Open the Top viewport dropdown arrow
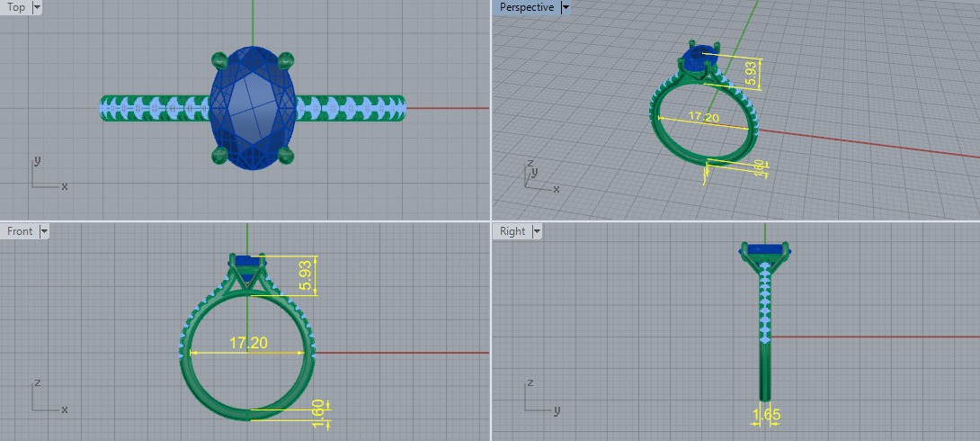Screen dimensions: 980x441 pyautogui.click(x=36, y=7)
